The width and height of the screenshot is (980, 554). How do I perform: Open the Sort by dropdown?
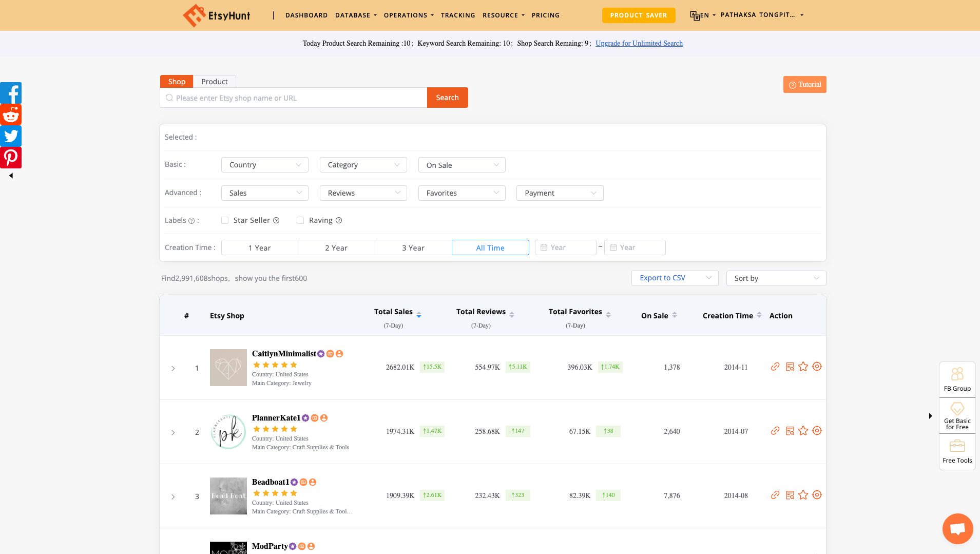point(776,278)
